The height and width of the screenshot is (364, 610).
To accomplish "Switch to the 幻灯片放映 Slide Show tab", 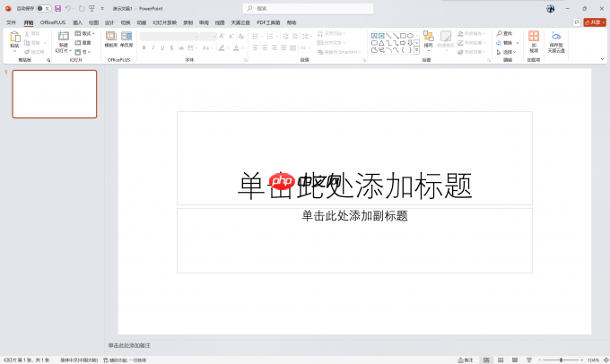I will (165, 22).
